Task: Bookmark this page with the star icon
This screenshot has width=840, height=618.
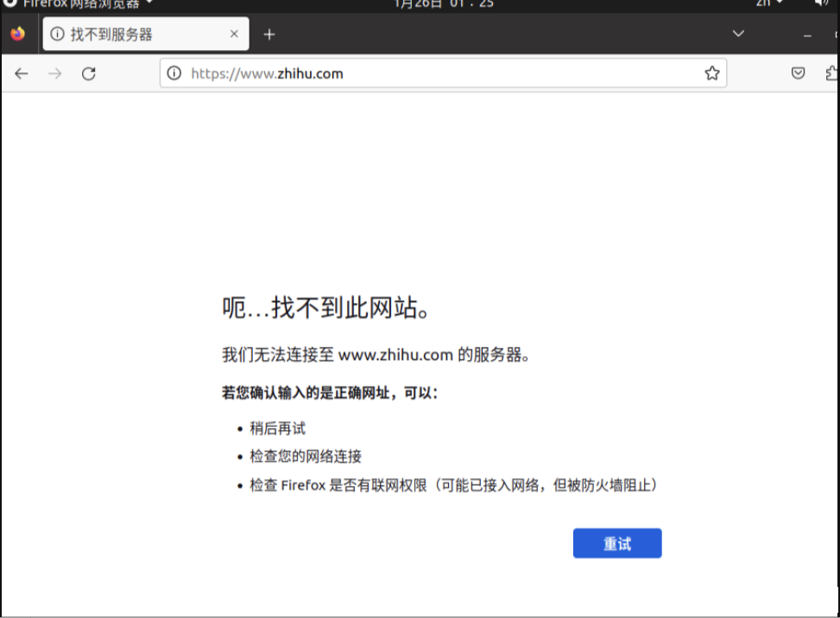Action: pyautogui.click(x=712, y=73)
